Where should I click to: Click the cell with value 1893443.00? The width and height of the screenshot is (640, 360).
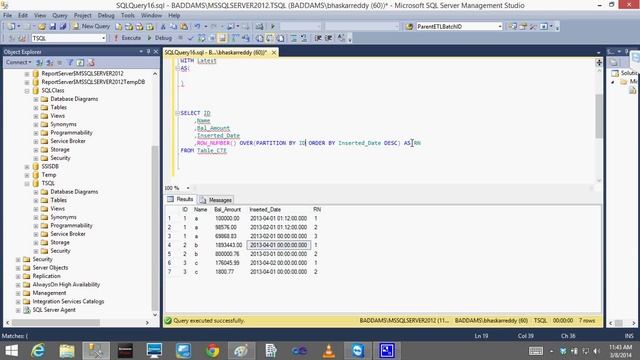point(229,245)
